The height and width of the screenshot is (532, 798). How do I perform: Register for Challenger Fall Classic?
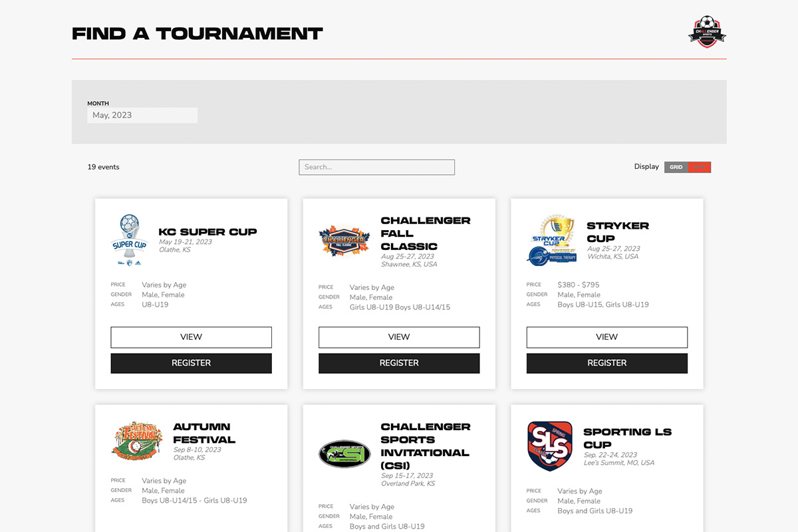coord(399,363)
